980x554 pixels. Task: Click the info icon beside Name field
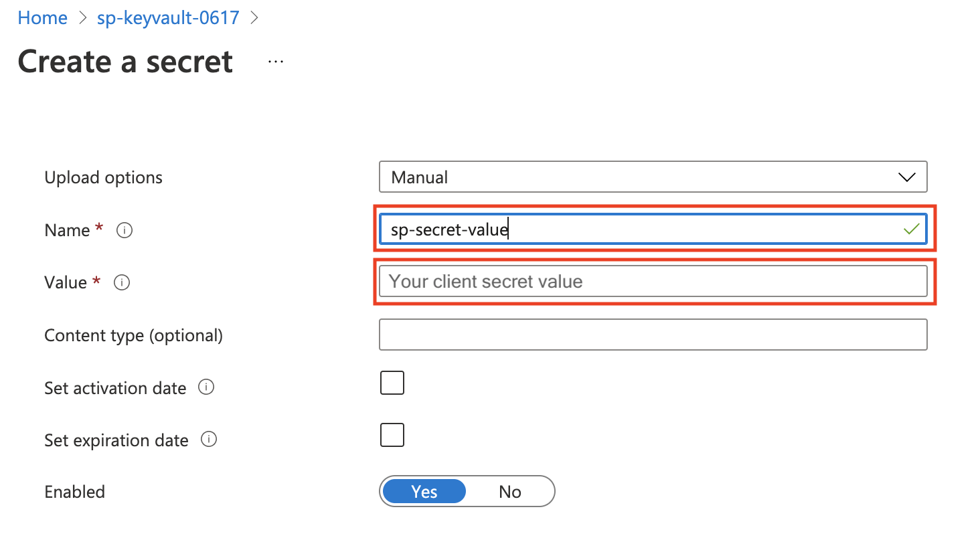pyautogui.click(x=125, y=229)
